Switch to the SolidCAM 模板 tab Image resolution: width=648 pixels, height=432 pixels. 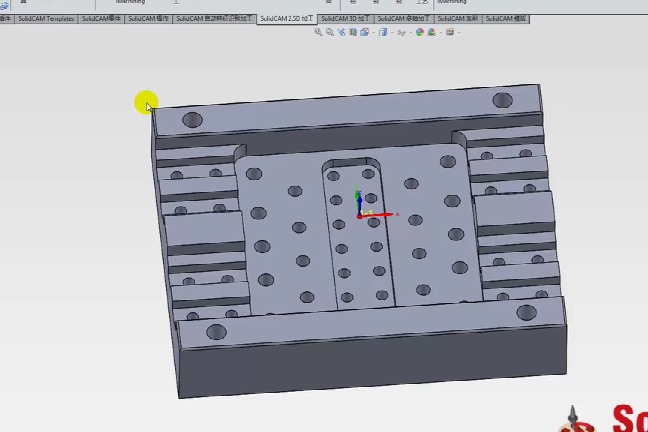[x=506, y=19]
